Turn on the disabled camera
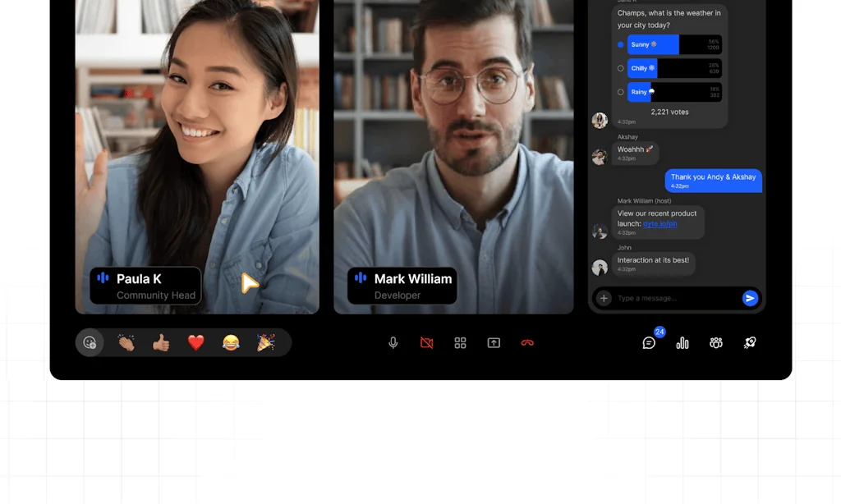The image size is (841, 504). 427,343
